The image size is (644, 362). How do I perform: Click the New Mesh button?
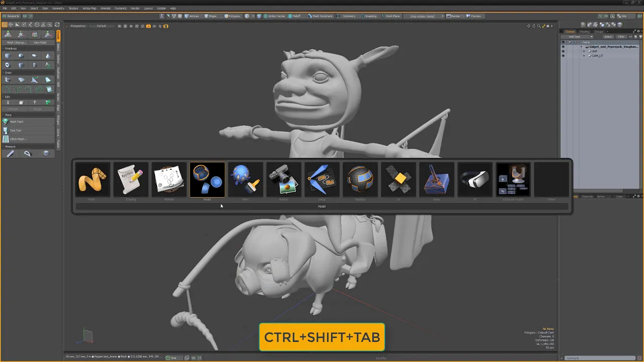(40, 43)
